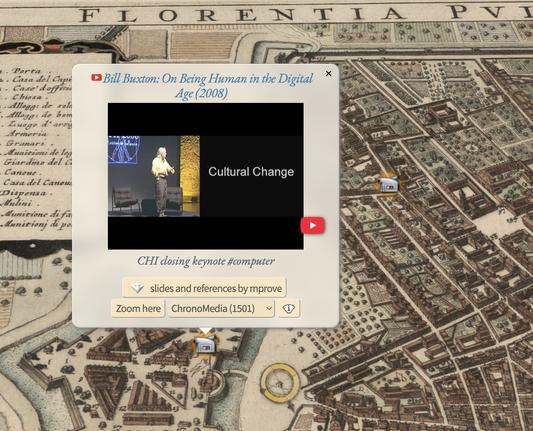Play the Cultural Change video thumbnail

[206, 176]
